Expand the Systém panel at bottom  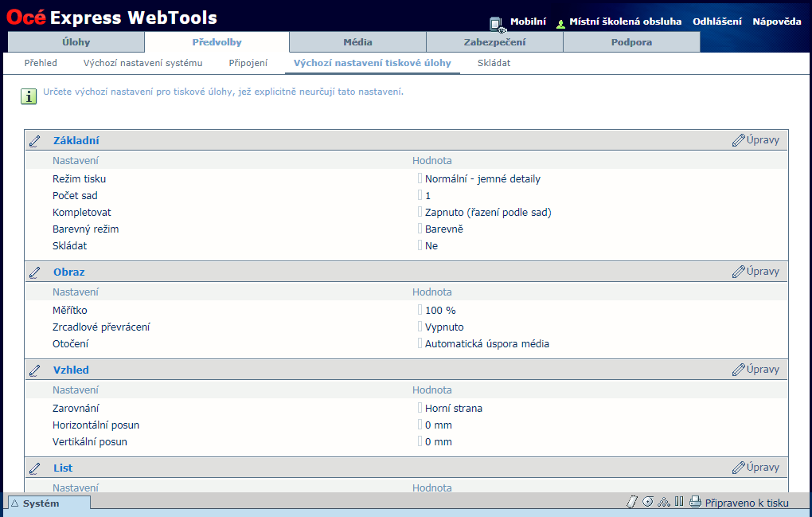[46, 503]
